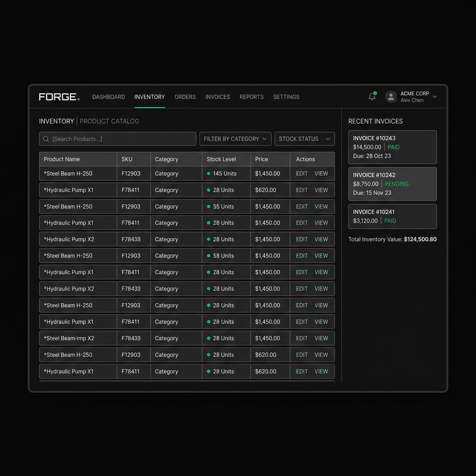Expand the ACME CORP account chevron
Image resolution: width=476 pixels, height=476 pixels.
coord(435,97)
